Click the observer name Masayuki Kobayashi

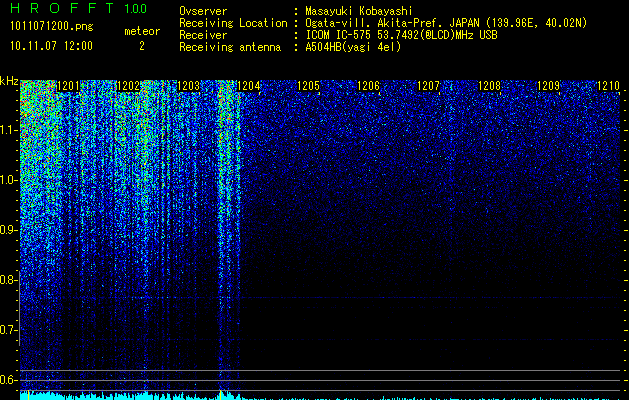tap(359, 11)
